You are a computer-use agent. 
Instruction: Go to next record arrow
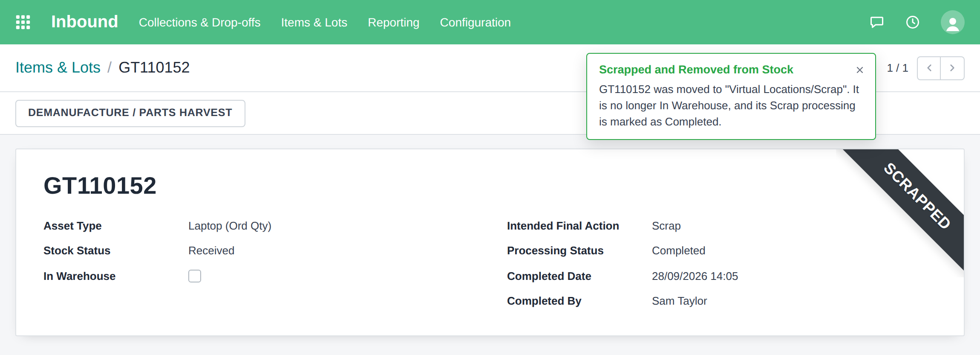pos(952,68)
